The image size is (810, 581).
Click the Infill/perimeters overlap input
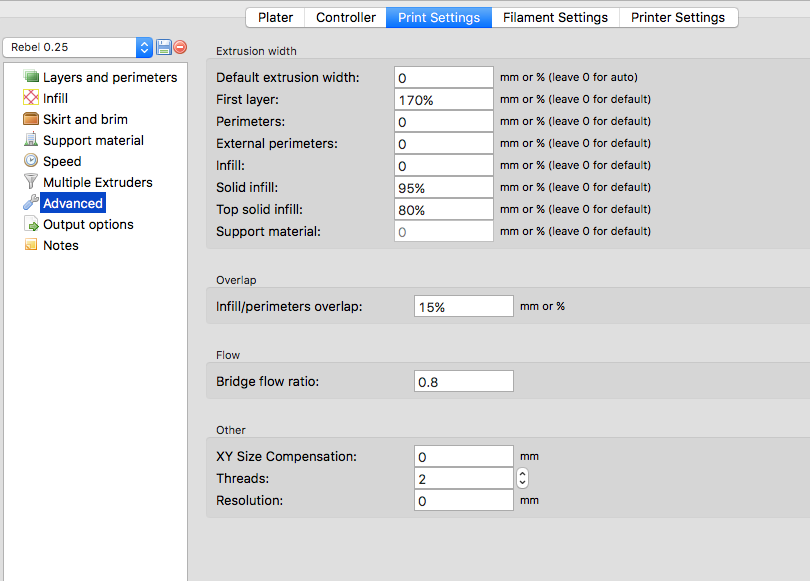point(463,306)
